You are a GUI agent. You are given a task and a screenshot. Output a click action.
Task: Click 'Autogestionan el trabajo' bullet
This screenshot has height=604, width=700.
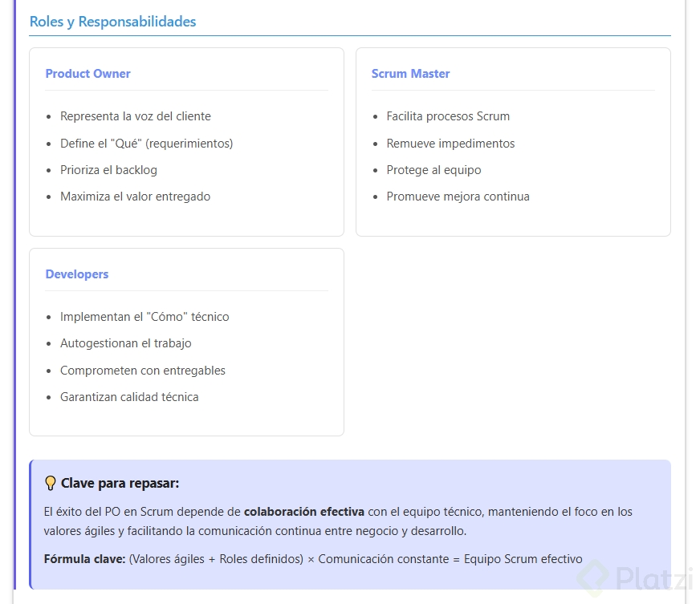click(x=125, y=343)
